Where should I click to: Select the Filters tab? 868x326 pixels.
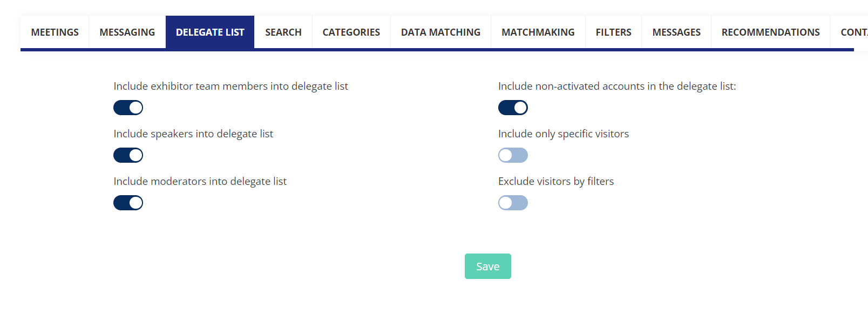click(x=613, y=32)
